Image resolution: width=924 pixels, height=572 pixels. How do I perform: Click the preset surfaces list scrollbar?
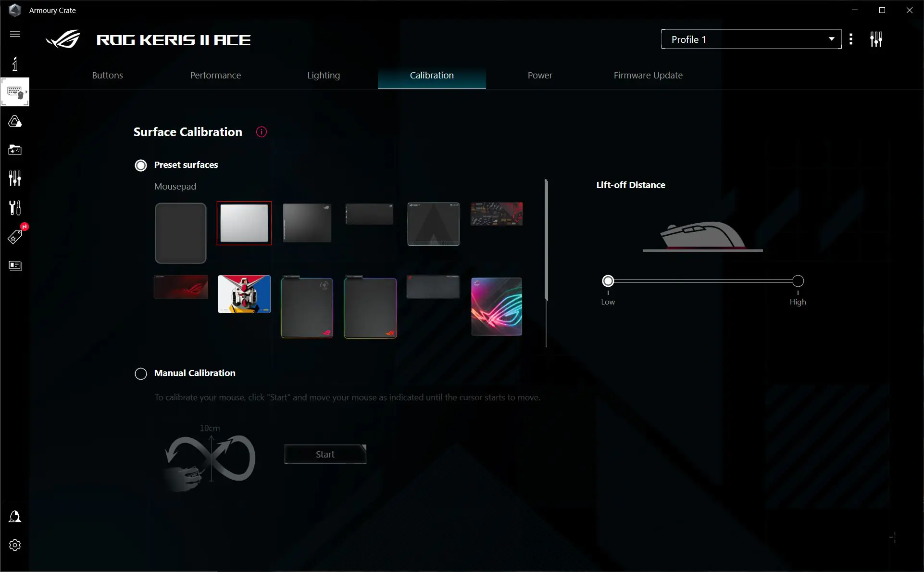546,240
